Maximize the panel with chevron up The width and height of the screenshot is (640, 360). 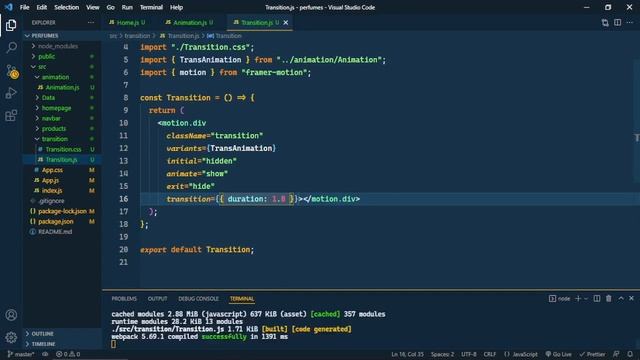tap(621, 299)
